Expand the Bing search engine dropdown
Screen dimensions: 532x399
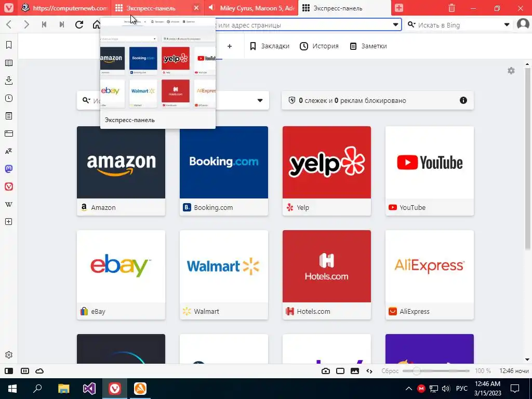click(x=507, y=25)
